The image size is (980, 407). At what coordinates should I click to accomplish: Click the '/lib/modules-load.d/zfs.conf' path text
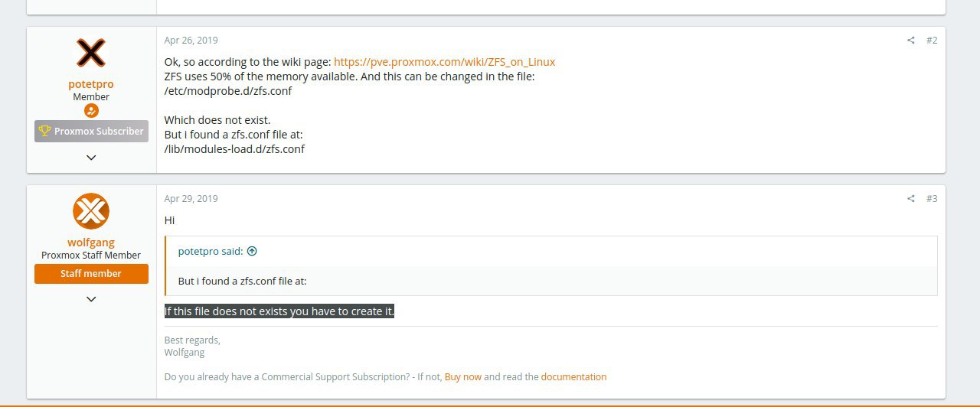click(x=234, y=149)
